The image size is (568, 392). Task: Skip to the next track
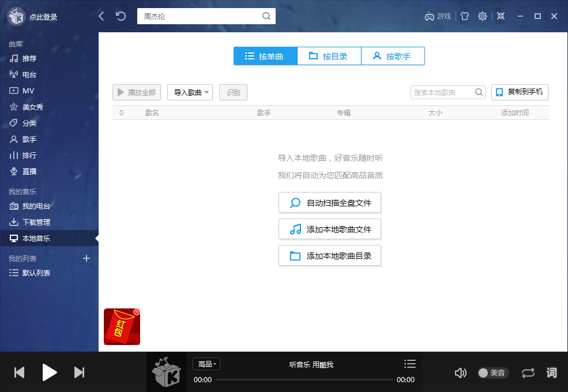point(80,372)
